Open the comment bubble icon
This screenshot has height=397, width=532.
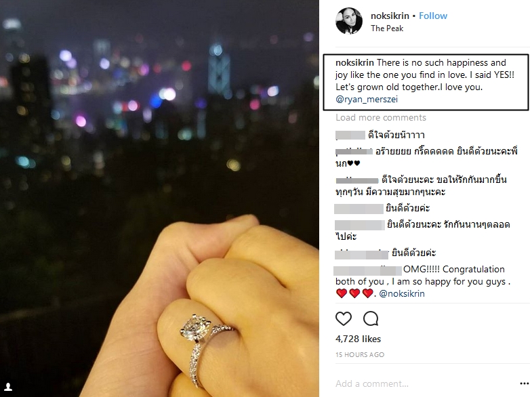[371, 318]
